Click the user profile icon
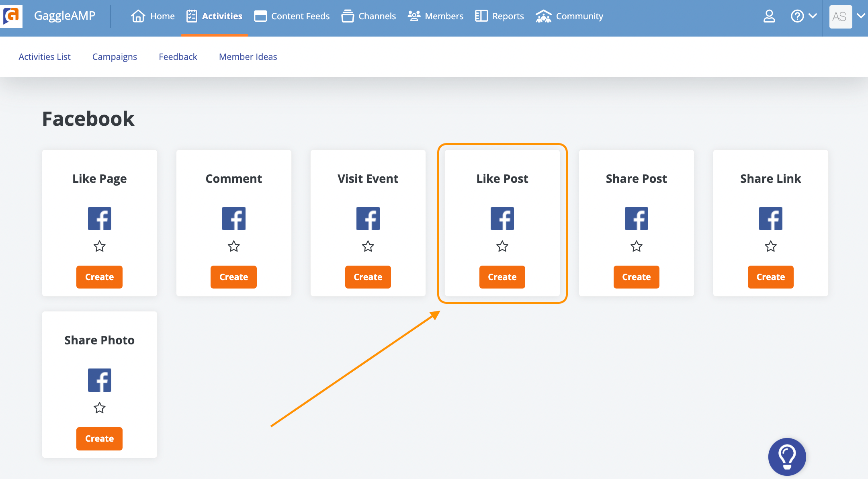The height and width of the screenshot is (479, 868). coord(769,16)
